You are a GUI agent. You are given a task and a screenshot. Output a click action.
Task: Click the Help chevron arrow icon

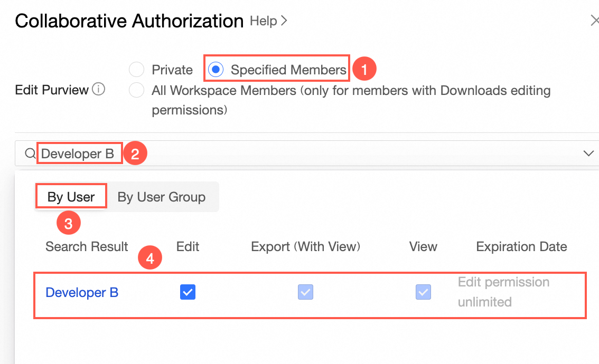click(284, 21)
